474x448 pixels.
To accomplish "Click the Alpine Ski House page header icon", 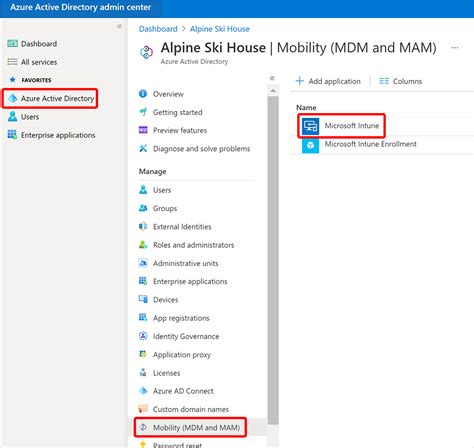I will click(x=146, y=52).
